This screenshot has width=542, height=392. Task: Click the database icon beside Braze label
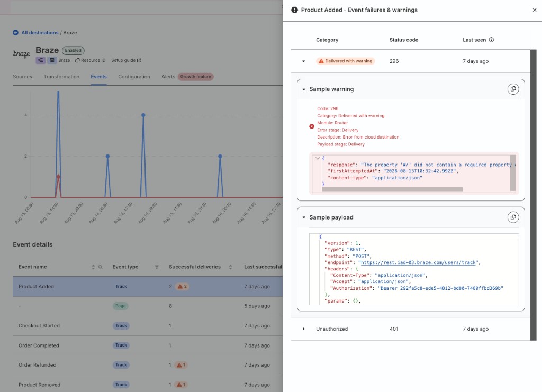tap(52, 60)
